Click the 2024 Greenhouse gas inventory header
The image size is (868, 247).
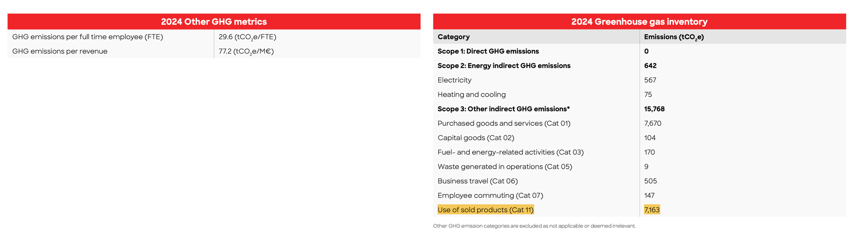(639, 22)
